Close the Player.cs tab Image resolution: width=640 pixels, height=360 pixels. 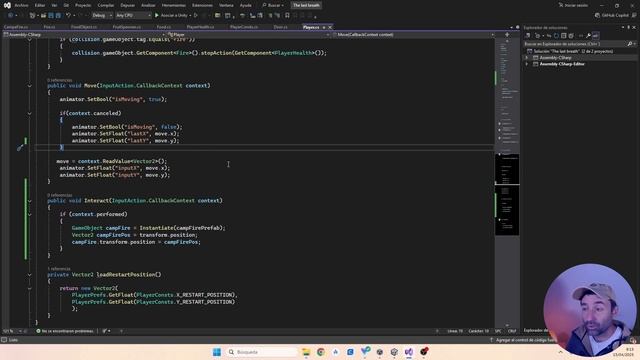(330, 27)
